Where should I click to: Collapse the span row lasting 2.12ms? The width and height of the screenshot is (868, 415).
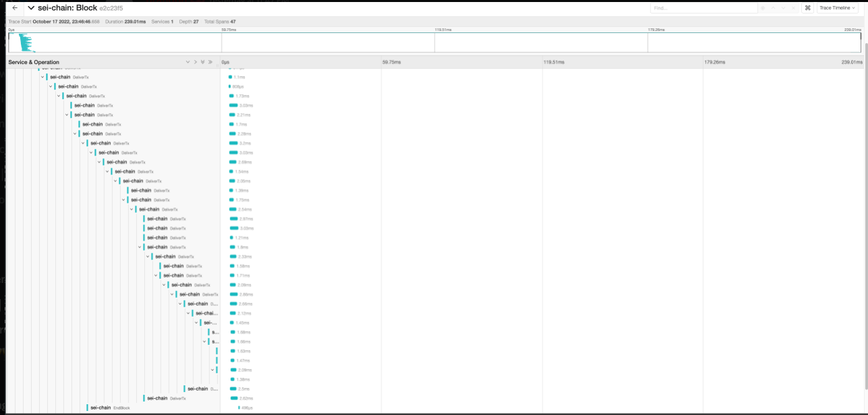coord(188,313)
